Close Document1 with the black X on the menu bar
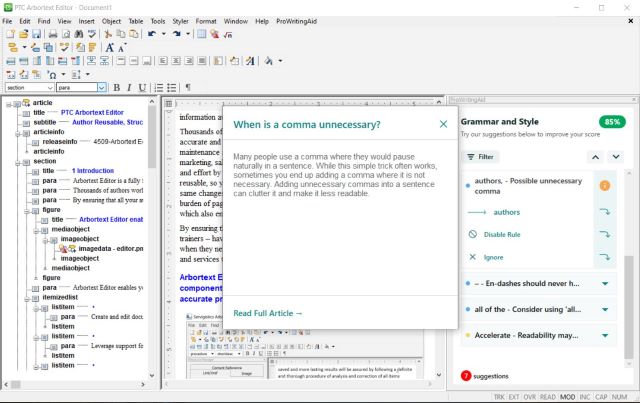Image resolution: width=640 pixels, height=403 pixels. click(x=631, y=21)
